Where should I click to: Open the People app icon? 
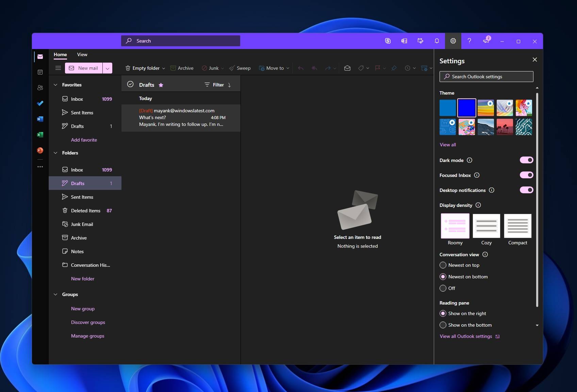click(x=40, y=87)
